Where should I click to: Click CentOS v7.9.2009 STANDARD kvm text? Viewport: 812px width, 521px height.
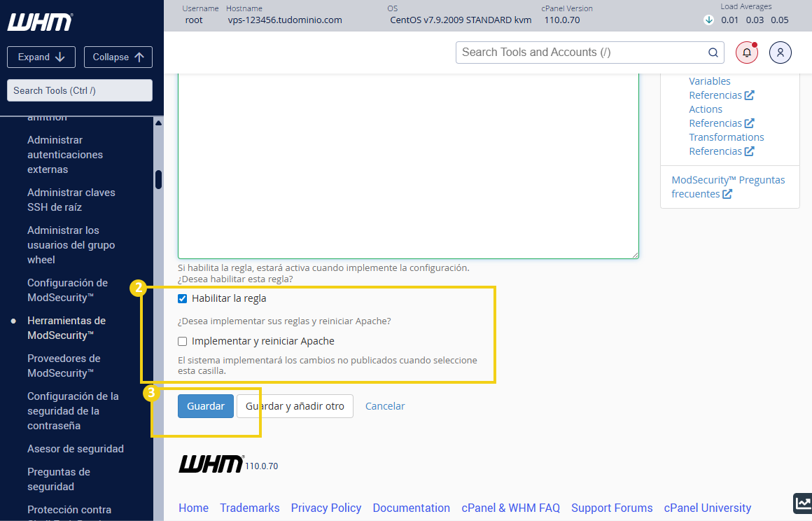tap(461, 20)
